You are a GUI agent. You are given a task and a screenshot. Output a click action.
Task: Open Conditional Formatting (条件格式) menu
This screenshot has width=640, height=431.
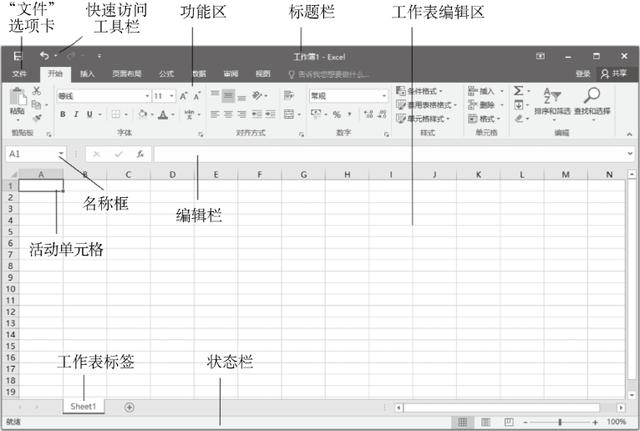point(419,91)
